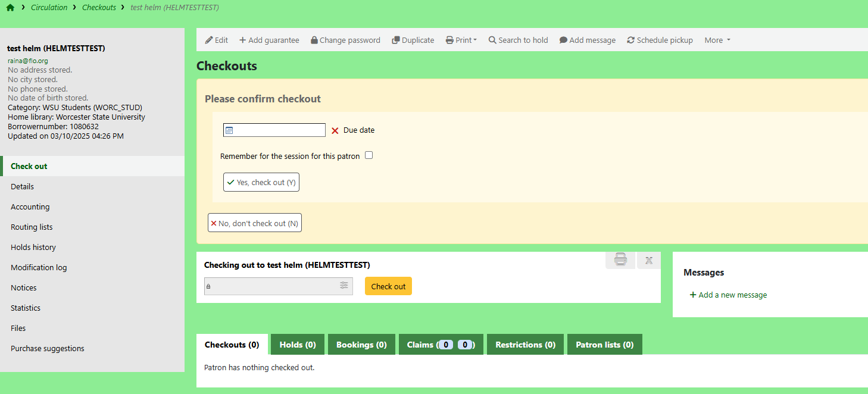Open Accounting in the left sidebar
Screen dimensions: 868x394
point(30,207)
